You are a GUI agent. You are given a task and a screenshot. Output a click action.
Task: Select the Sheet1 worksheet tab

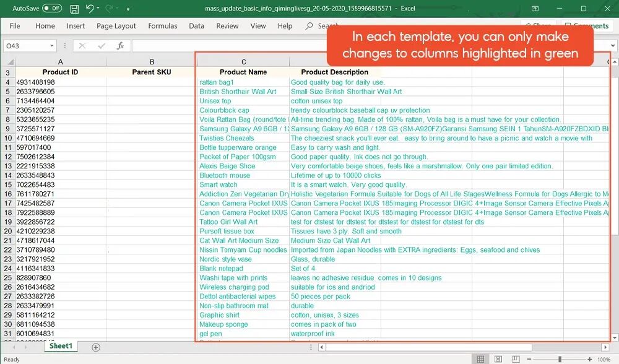click(x=61, y=346)
